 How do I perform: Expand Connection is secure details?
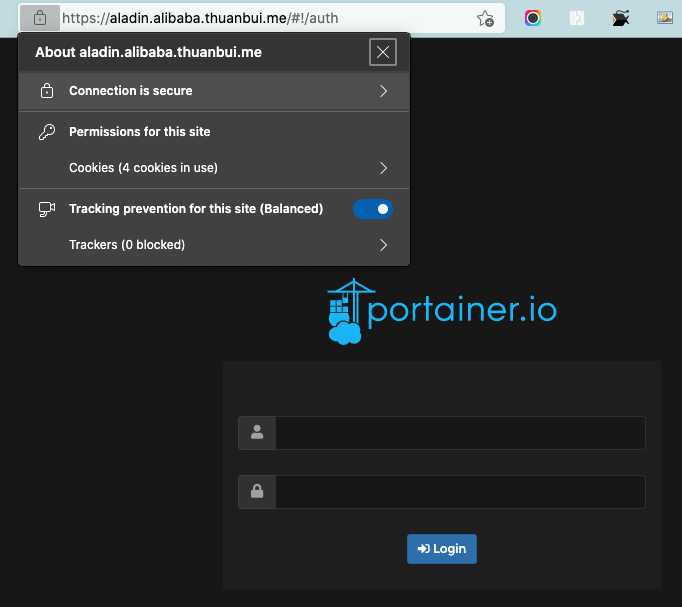(214, 91)
